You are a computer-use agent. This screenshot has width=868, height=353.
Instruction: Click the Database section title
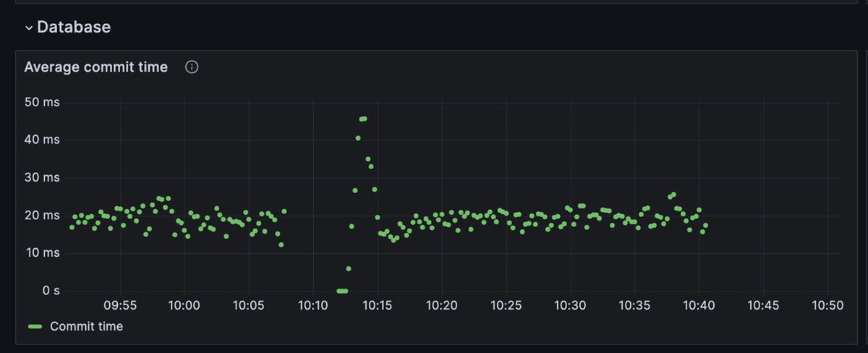[74, 27]
